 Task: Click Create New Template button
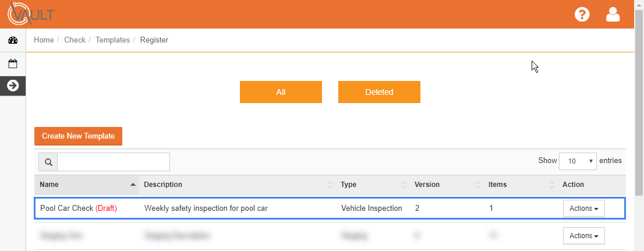coord(78,136)
